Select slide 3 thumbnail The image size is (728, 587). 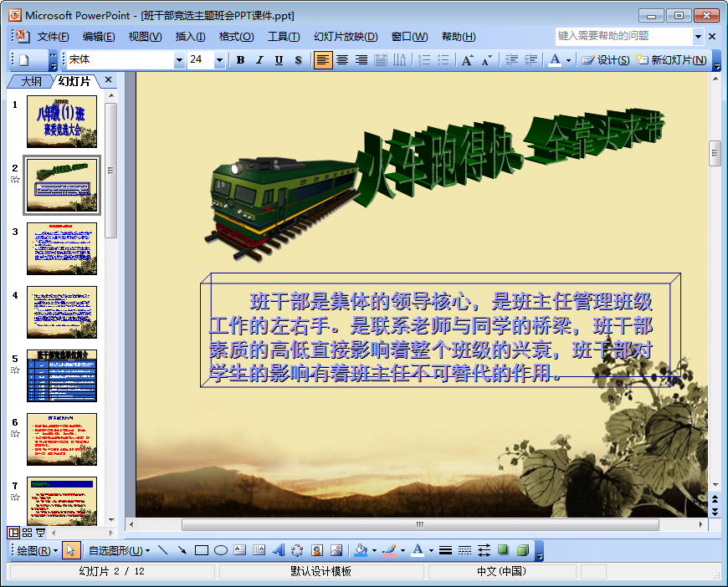(62, 248)
